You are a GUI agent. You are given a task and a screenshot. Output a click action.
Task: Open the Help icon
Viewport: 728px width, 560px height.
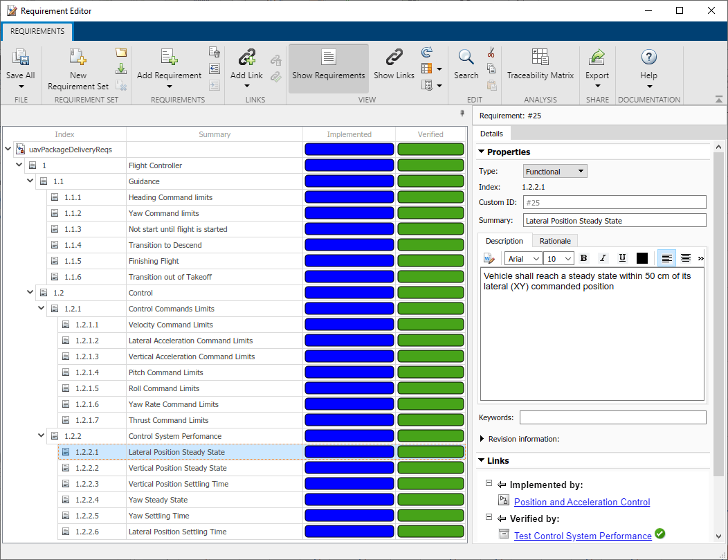click(648, 58)
